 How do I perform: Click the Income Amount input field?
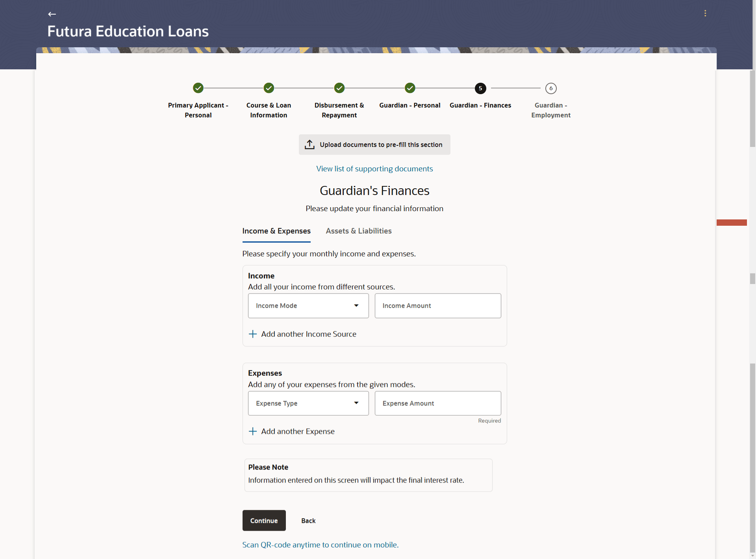pyautogui.click(x=437, y=306)
